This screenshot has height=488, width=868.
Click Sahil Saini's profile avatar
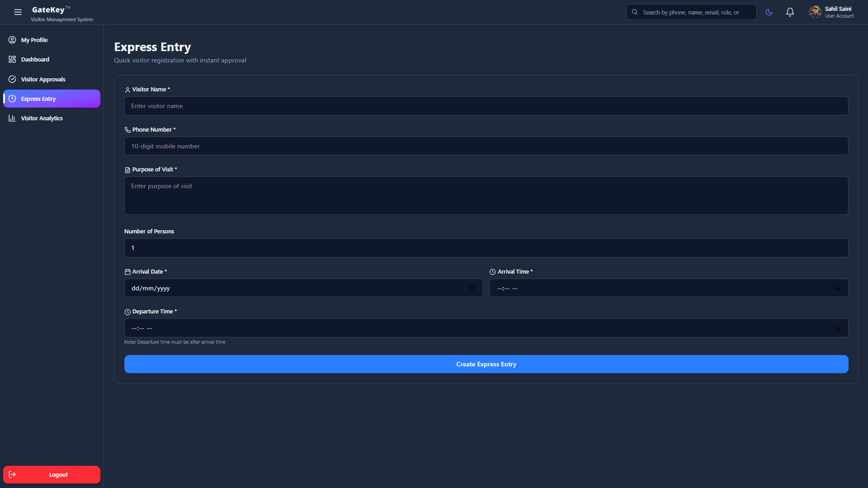click(x=815, y=12)
